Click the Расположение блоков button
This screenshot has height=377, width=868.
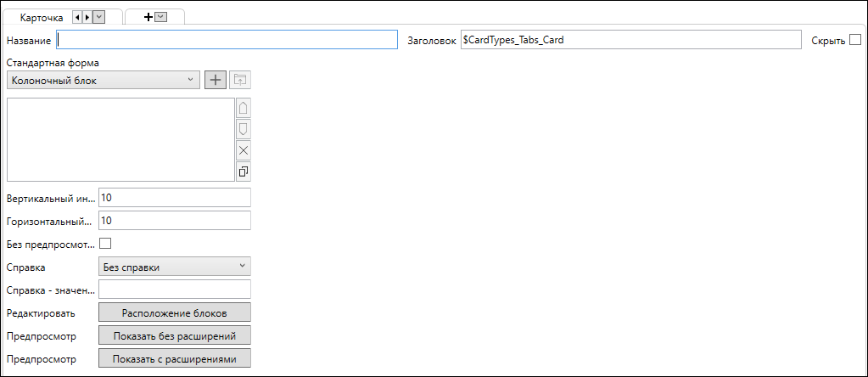click(175, 312)
